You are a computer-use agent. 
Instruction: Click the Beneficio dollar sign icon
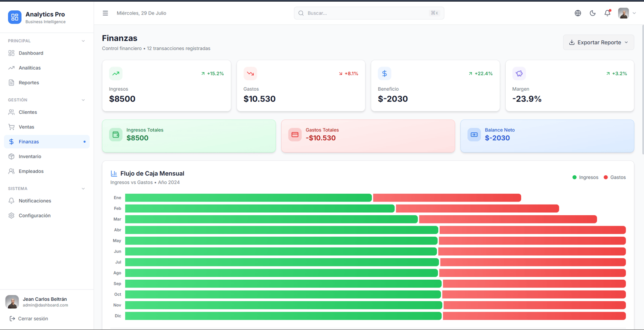[385, 73]
